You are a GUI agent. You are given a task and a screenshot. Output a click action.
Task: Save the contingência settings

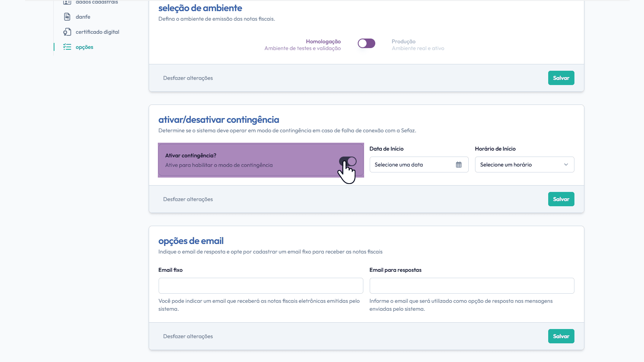561,199
